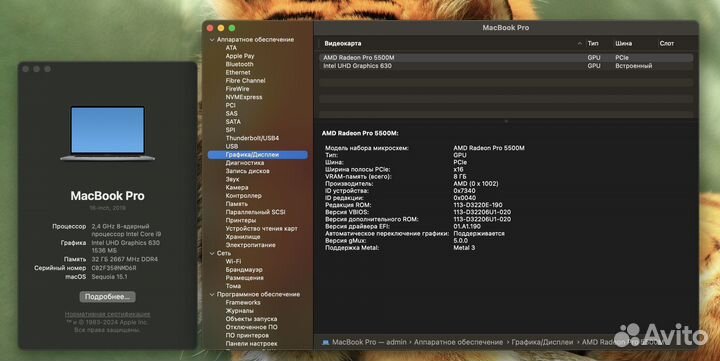Click Metal 3 support value
This screenshot has height=361, width=720.
(464, 248)
